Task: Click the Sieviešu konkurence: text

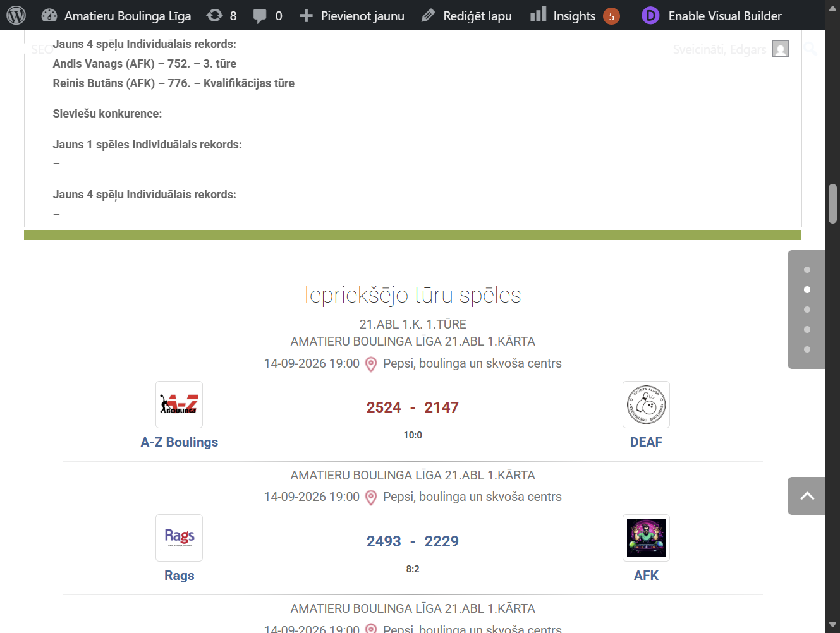Action: point(107,114)
